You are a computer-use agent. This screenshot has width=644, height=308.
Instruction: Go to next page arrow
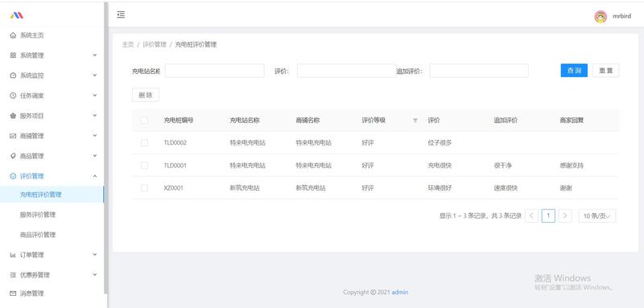(x=565, y=216)
